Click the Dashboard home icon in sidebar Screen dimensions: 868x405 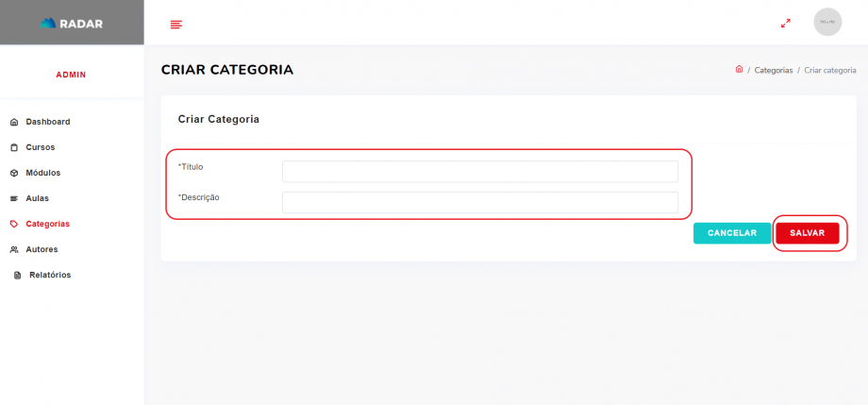[x=14, y=122]
